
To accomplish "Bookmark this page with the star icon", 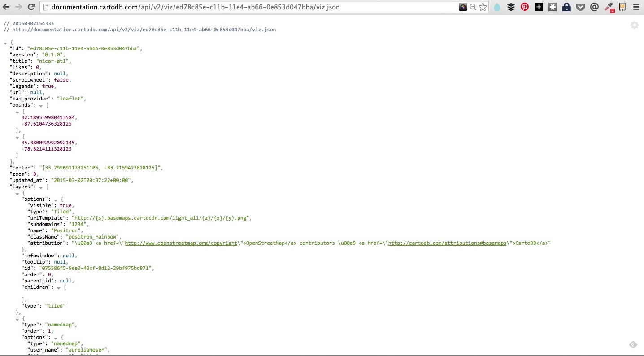I will (483, 7).
